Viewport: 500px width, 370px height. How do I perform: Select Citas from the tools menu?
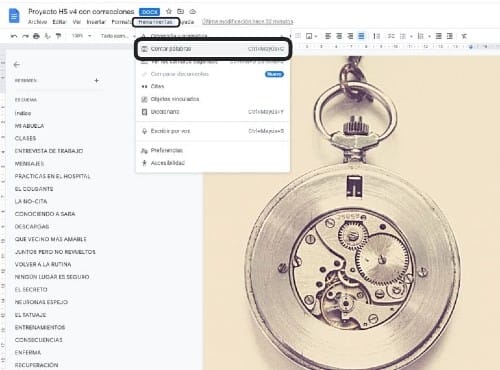(213, 86)
